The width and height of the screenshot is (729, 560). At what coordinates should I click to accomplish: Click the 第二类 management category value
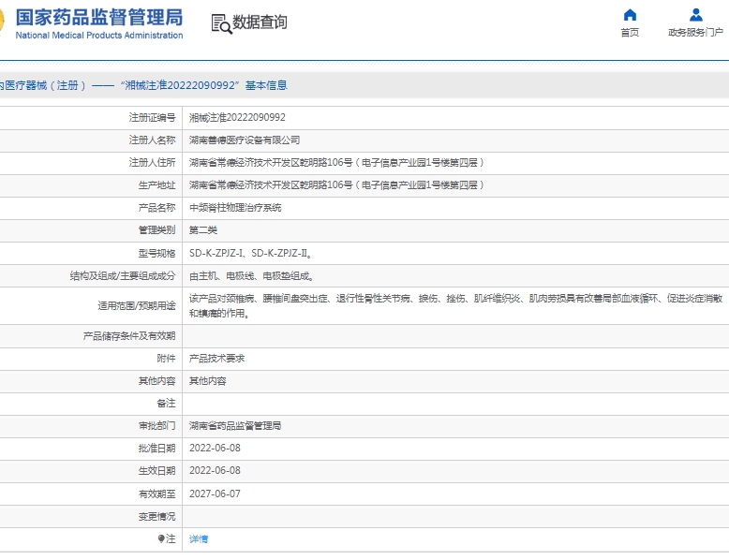(203, 230)
